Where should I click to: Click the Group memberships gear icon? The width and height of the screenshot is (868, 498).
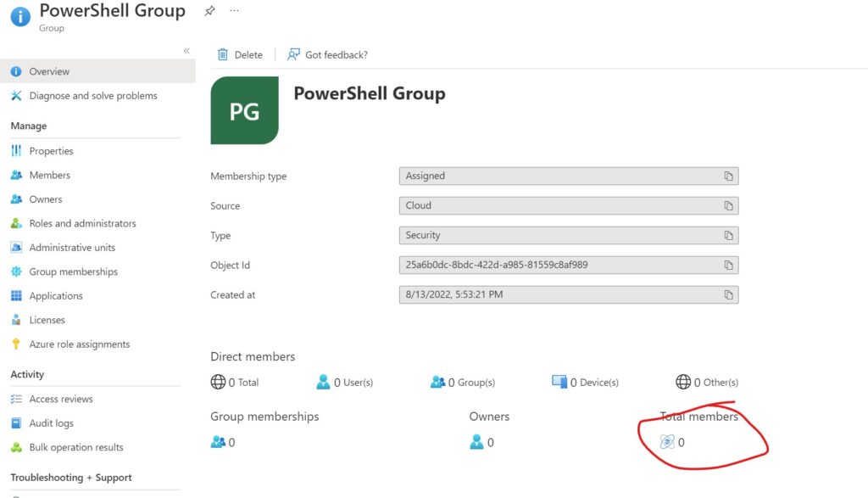[16, 271]
